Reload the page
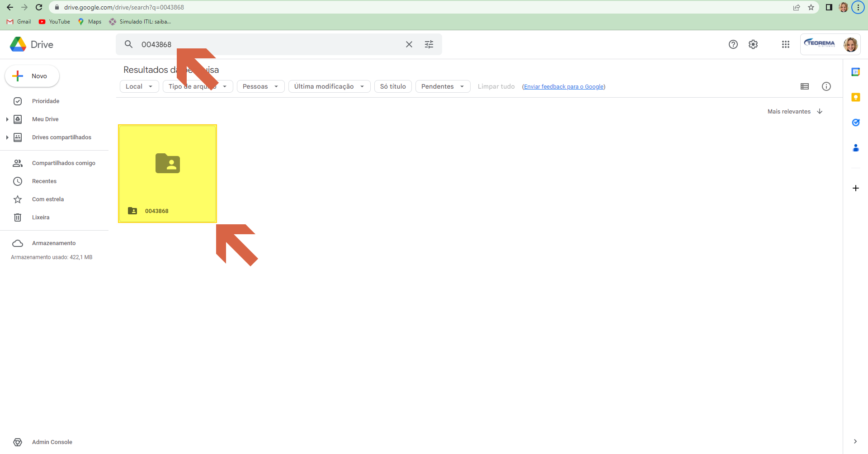The height and width of the screenshot is (454, 868). click(x=39, y=7)
